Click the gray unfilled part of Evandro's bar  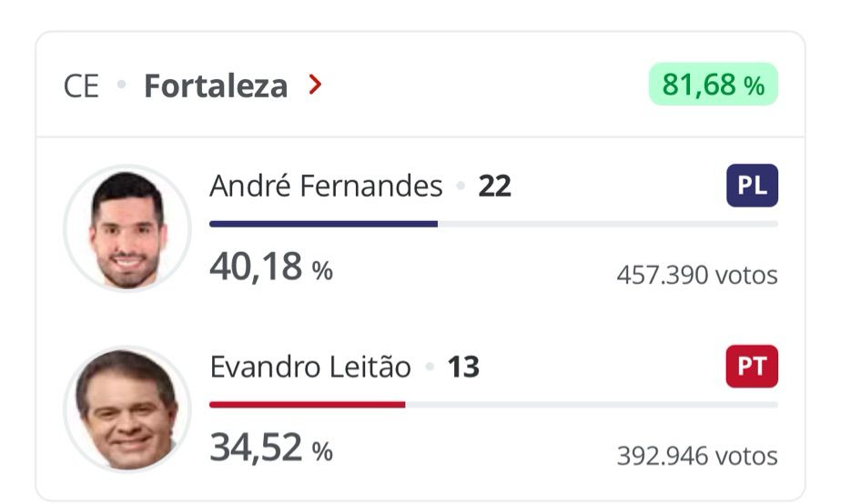(x=592, y=404)
